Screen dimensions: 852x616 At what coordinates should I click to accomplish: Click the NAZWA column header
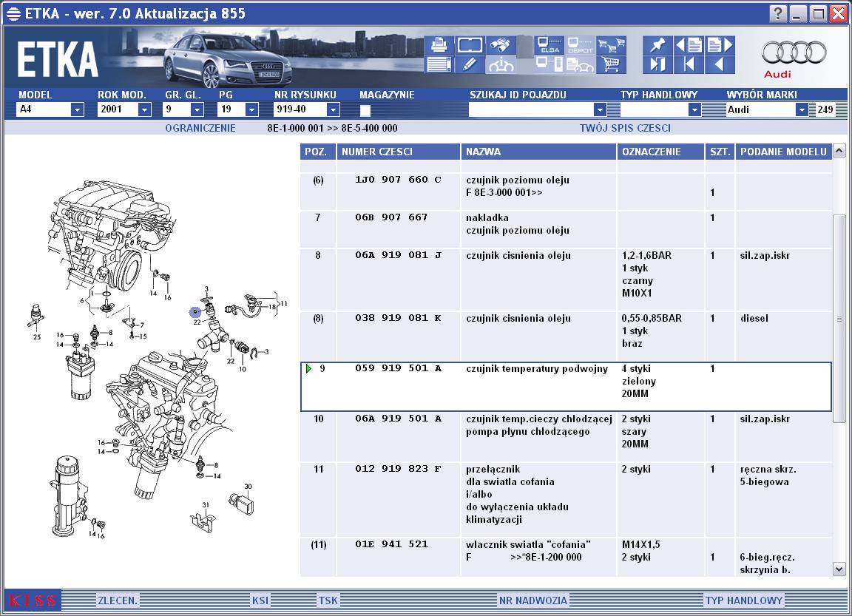pyautogui.click(x=538, y=152)
